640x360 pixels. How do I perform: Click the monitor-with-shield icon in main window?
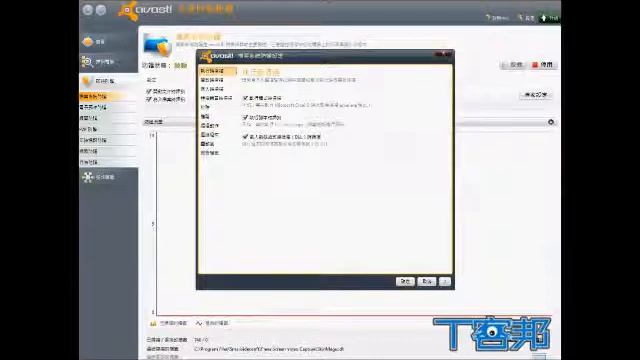pyautogui.click(x=158, y=45)
